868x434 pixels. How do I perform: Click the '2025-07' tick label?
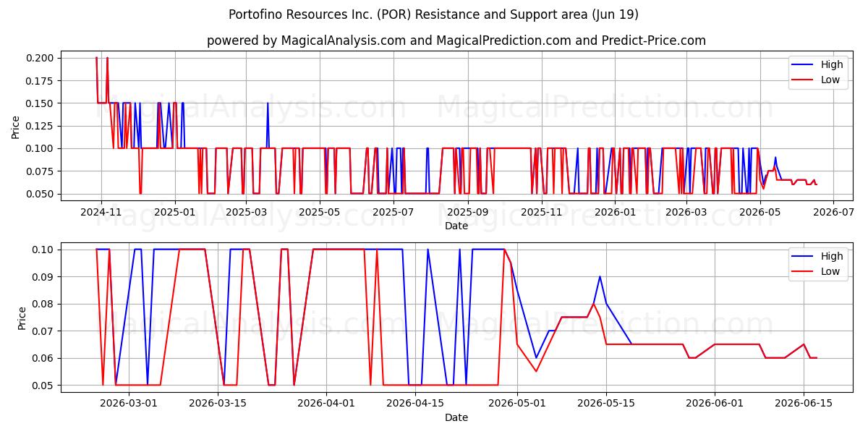(x=392, y=212)
